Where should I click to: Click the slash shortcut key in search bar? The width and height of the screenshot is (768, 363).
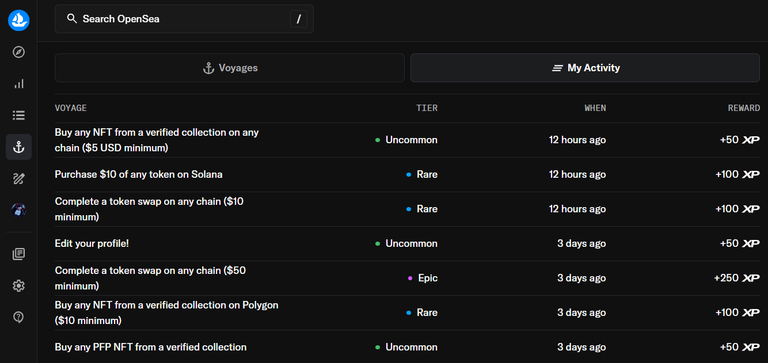[x=298, y=19]
